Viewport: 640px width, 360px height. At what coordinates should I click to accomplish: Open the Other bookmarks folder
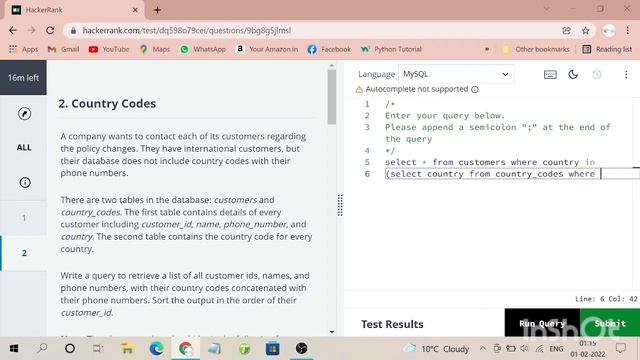(536, 49)
